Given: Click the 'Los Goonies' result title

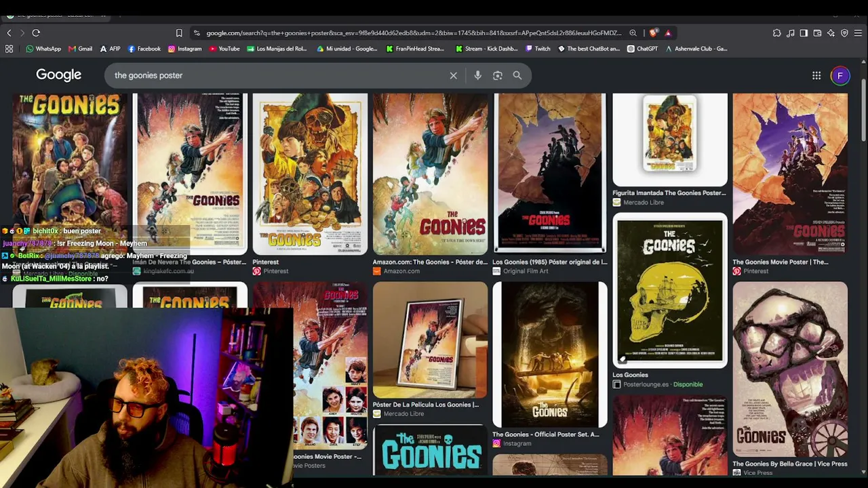Looking at the screenshot, I should tap(631, 375).
